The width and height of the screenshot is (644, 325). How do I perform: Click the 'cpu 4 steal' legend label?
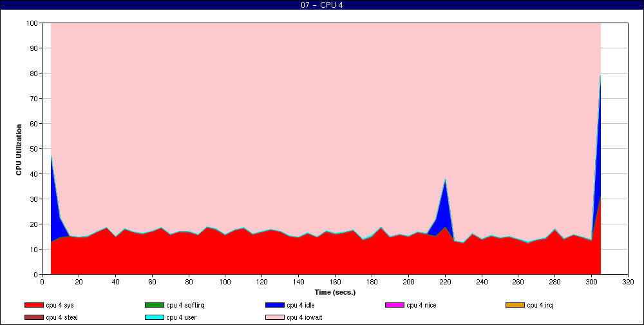[x=62, y=318]
